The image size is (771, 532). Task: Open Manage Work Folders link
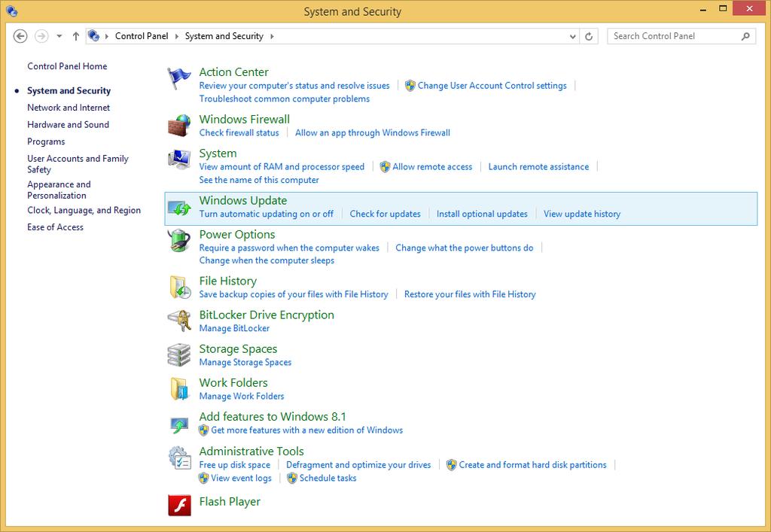click(x=242, y=397)
